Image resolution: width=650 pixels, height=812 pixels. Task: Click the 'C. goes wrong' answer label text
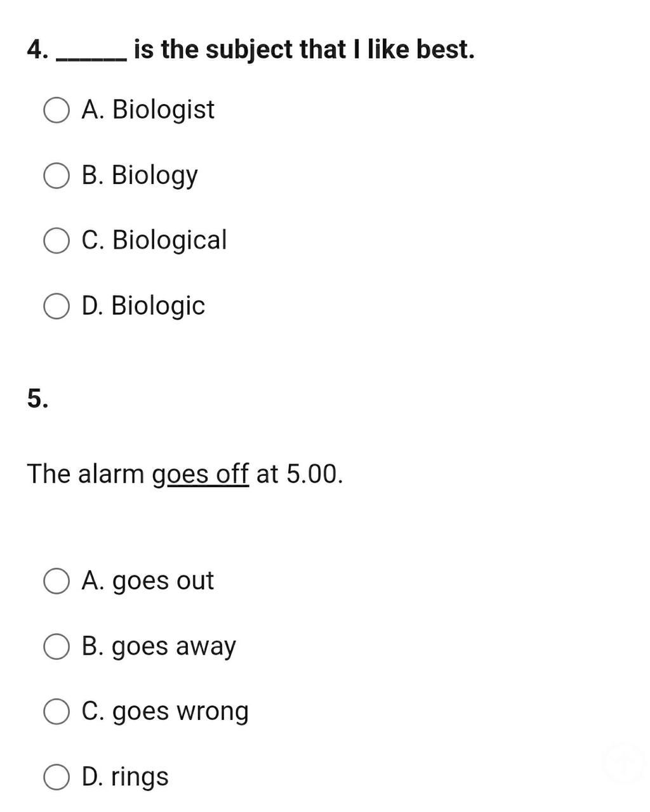coord(165,712)
